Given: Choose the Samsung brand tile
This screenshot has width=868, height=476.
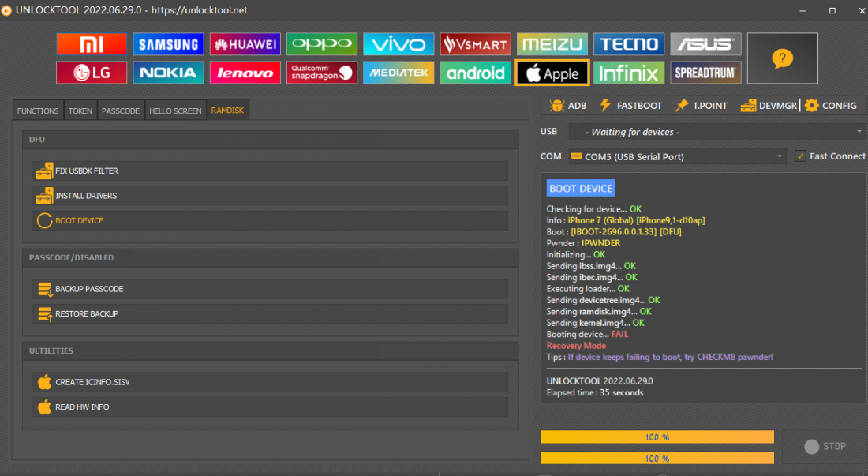Looking at the screenshot, I should [x=168, y=44].
